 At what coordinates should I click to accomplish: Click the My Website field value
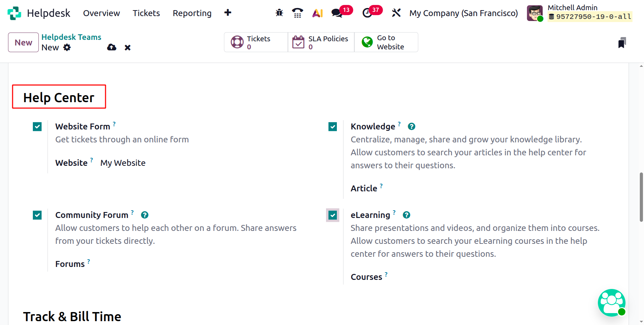[123, 163]
